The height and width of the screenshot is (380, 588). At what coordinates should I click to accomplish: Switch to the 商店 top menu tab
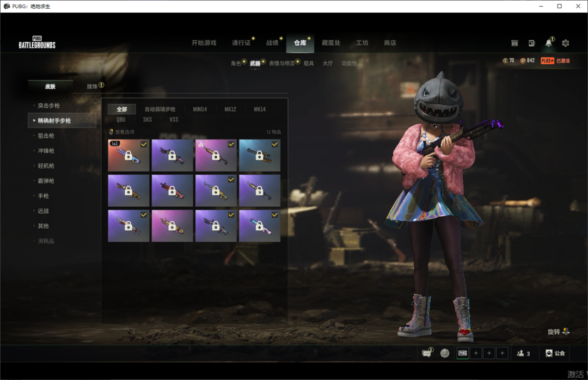[390, 43]
